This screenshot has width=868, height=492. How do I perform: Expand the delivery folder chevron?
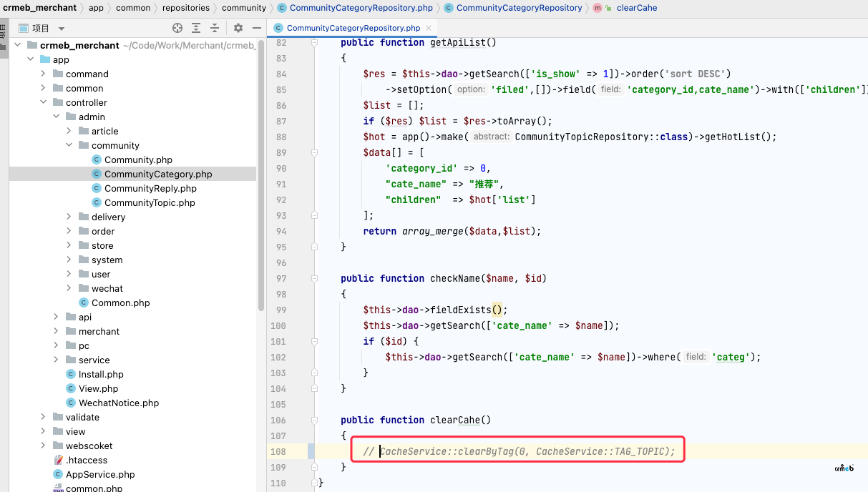click(69, 217)
